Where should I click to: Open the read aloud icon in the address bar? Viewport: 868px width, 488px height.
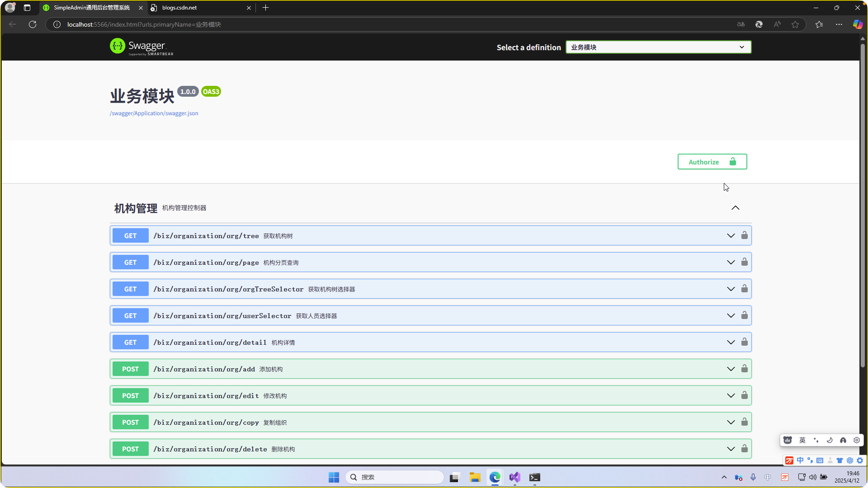pos(777,24)
